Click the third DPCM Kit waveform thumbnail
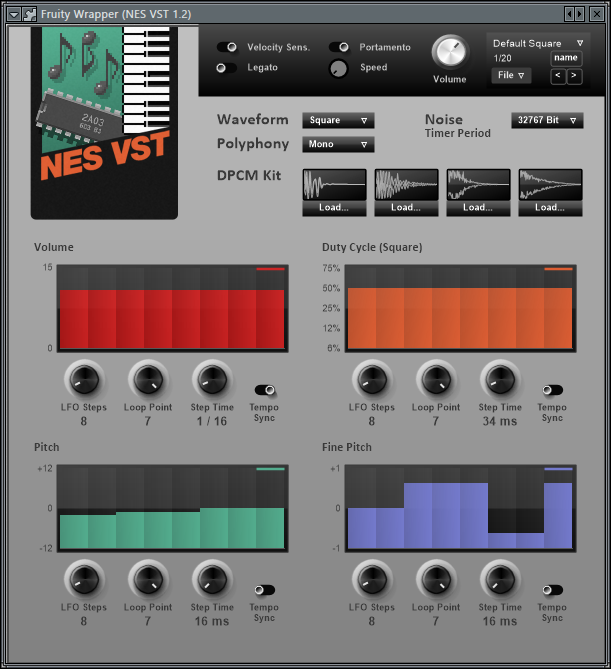 478,185
